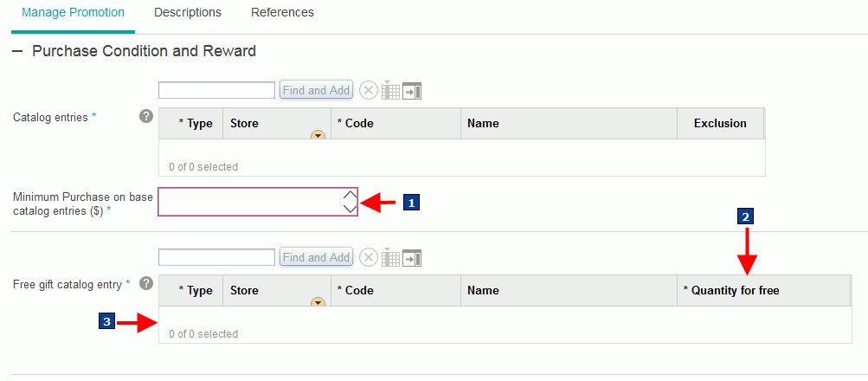This screenshot has width=868, height=381.
Task: Open Store column dropdown in Catalog entries table
Action: coord(318,135)
